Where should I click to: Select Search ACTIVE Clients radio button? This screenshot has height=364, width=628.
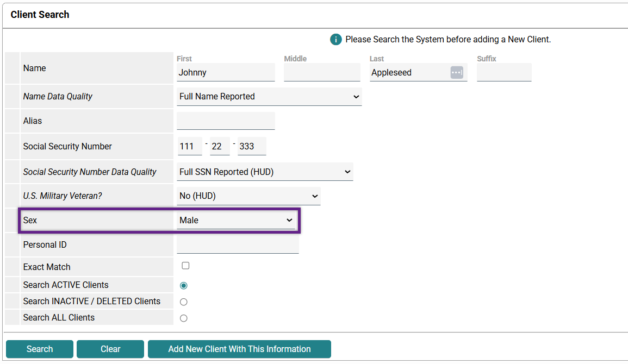[184, 285]
